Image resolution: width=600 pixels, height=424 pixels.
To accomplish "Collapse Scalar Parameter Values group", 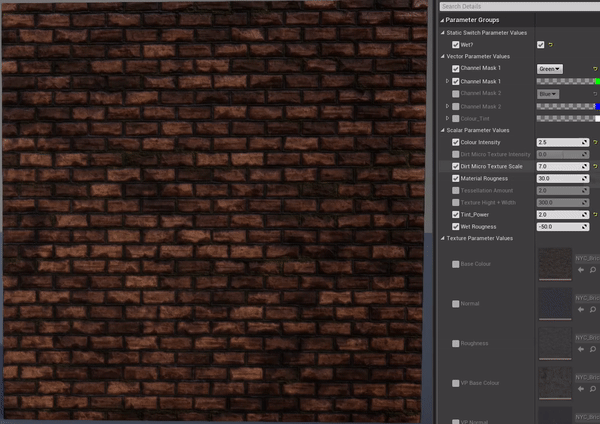I will pyautogui.click(x=443, y=130).
